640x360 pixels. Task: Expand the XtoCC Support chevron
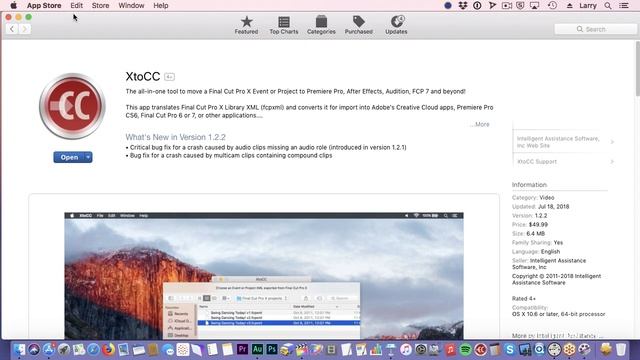point(612,162)
